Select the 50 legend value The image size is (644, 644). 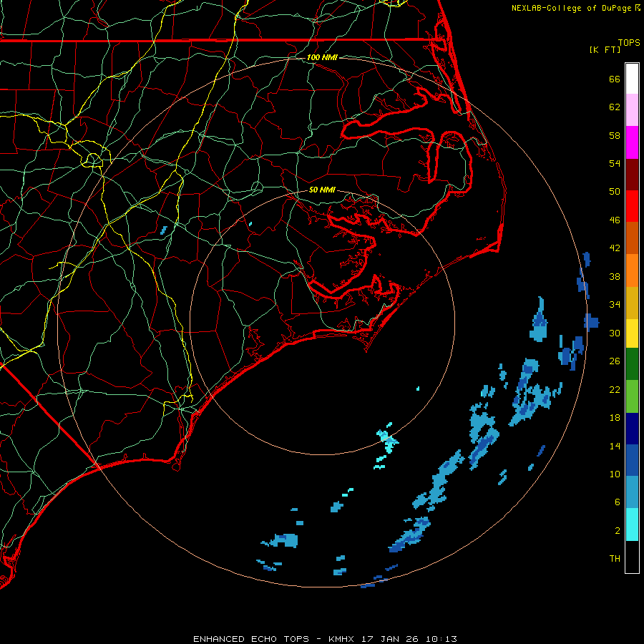coord(615,192)
